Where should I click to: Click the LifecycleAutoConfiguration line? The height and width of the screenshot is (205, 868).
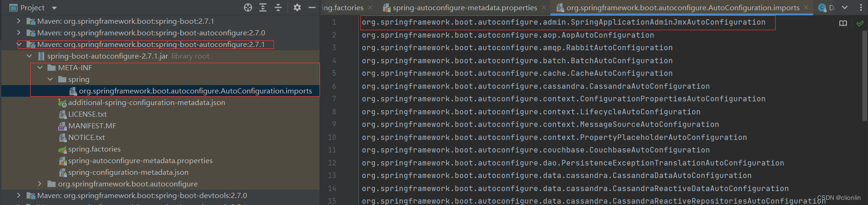[531, 112]
